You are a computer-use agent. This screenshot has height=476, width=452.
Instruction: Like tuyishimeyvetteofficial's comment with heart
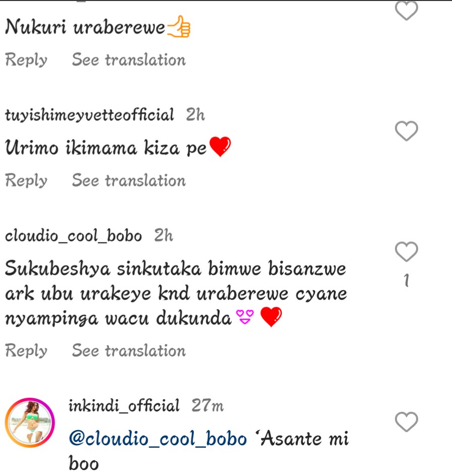pyautogui.click(x=407, y=131)
